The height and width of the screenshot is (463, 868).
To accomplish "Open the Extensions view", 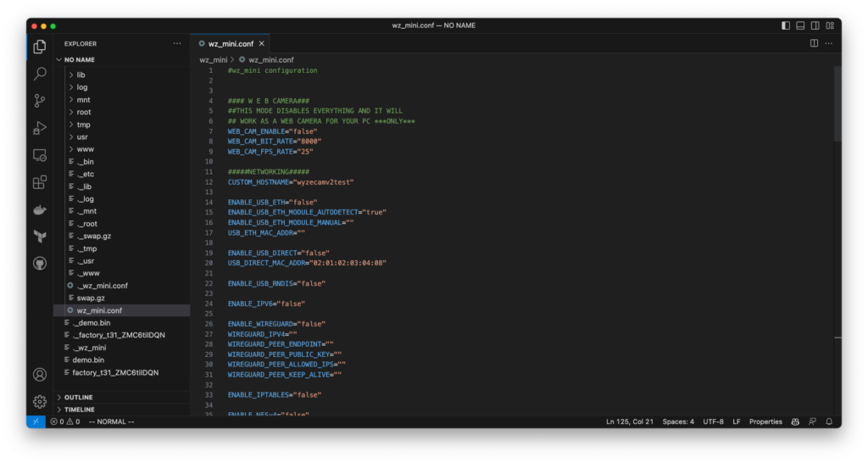I will pyautogui.click(x=40, y=182).
